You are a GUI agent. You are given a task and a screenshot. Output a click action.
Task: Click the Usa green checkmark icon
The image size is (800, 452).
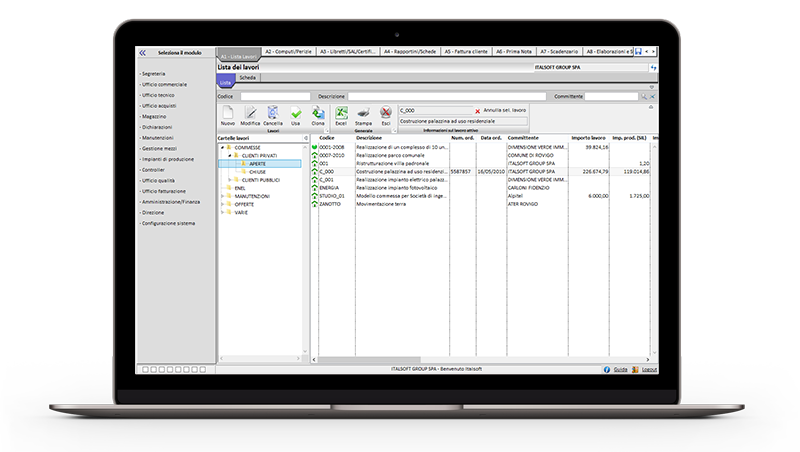pyautogui.click(x=295, y=113)
